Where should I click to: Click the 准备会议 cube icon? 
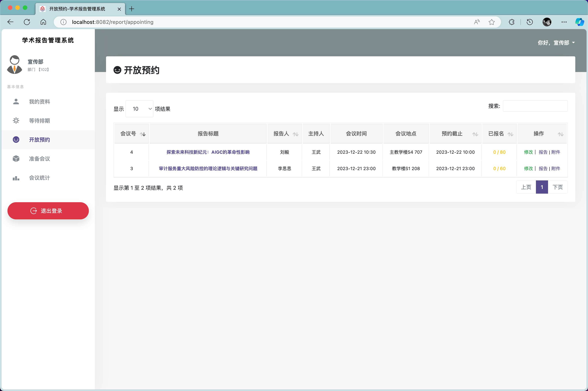16,159
